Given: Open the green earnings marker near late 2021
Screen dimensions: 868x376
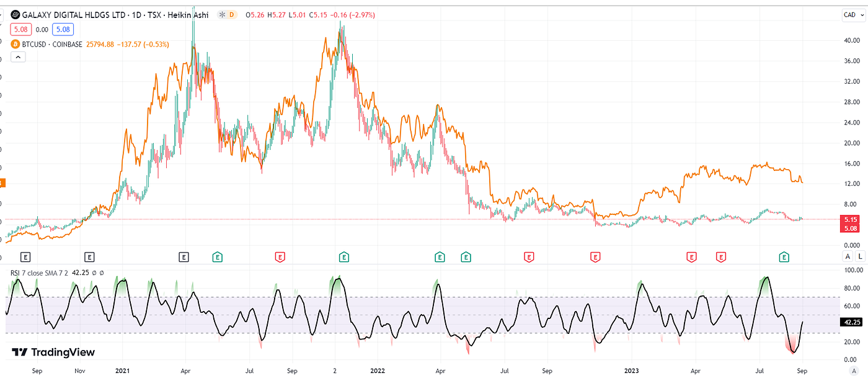Looking at the screenshot, I should pyautogui.click(x=343, y=256).
